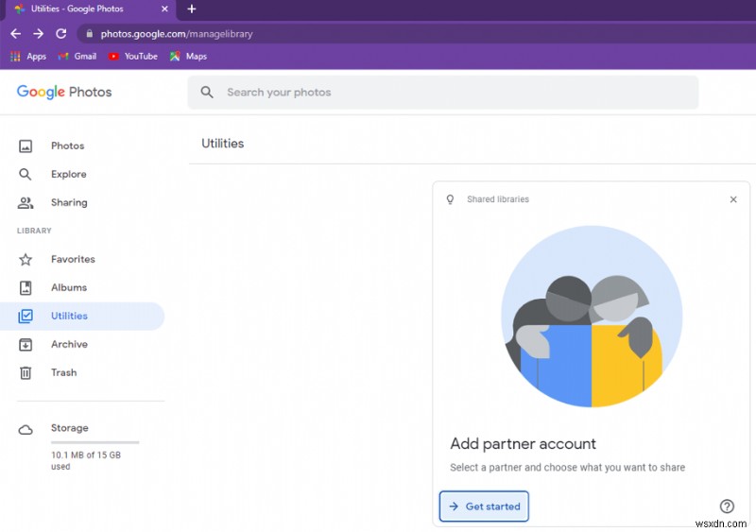Open Favorites in the library
Viewport: 756px width, 532px height.
tap(73, 259)
